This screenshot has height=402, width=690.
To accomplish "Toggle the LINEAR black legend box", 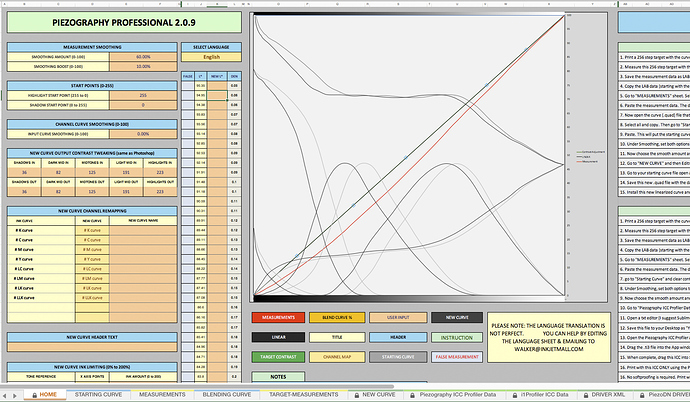I will tap(283, 337).
